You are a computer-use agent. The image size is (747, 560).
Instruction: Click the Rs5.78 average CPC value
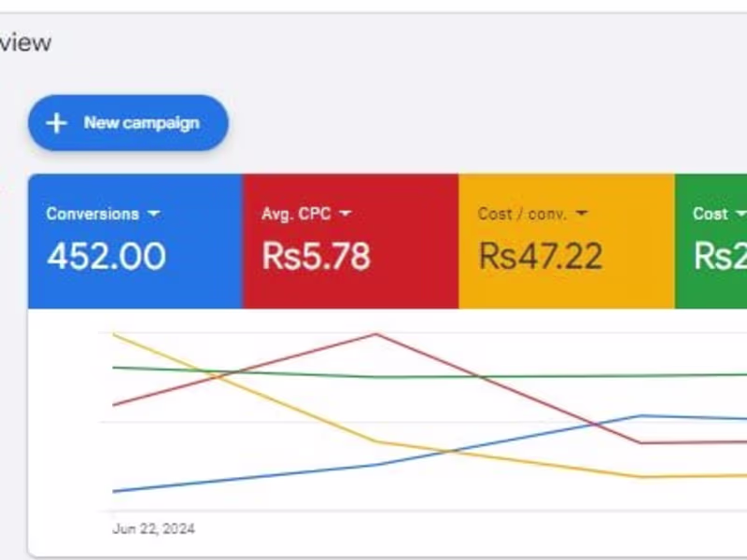pos(316,256)
